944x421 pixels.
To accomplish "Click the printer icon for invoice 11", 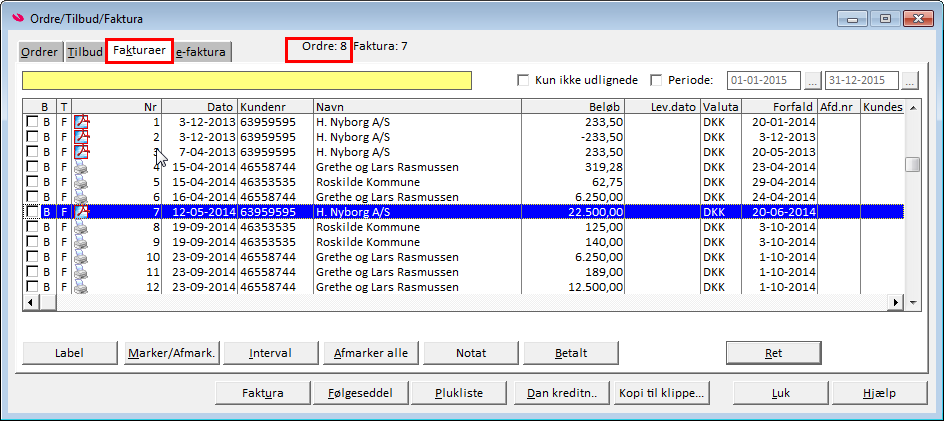I will click(80, 272).
